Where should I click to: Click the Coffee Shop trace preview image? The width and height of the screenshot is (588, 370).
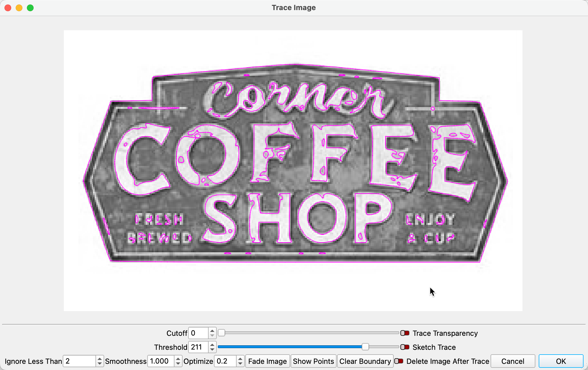coord(293,170)
